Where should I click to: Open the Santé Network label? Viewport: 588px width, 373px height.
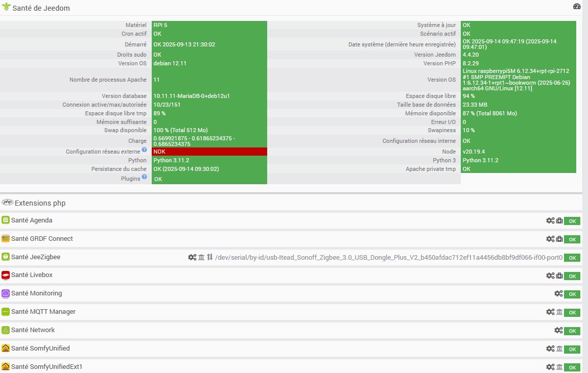(x=33, y=330)
